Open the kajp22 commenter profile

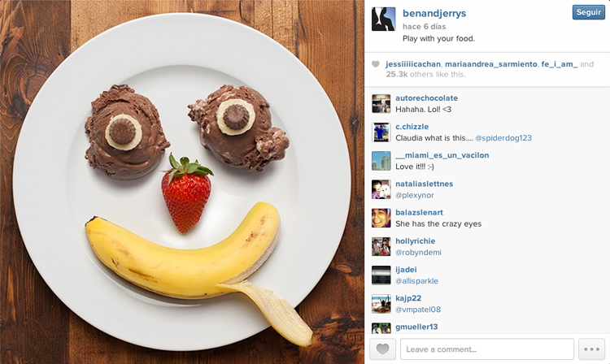pyautogui.click(x=408, y=298)
